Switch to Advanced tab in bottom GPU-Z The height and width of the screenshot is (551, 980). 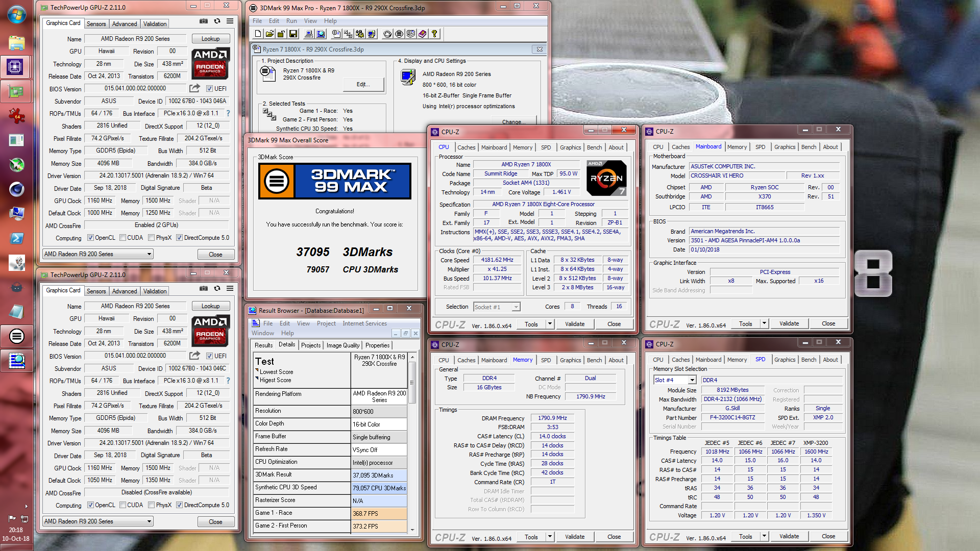point(125,291)
